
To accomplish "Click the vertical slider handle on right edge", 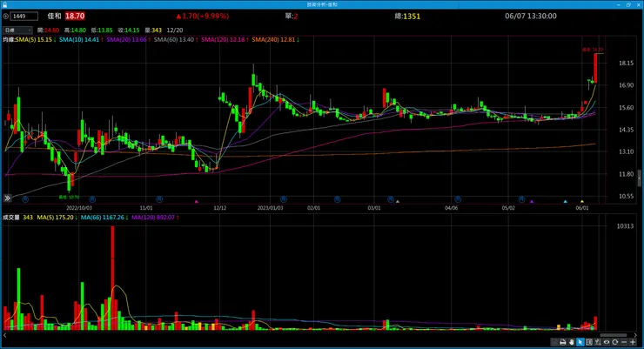I will [x=639, y=178].
